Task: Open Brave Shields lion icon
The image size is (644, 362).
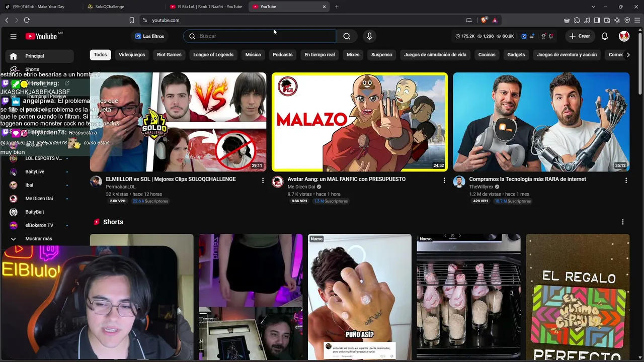Action: [484, 20]
